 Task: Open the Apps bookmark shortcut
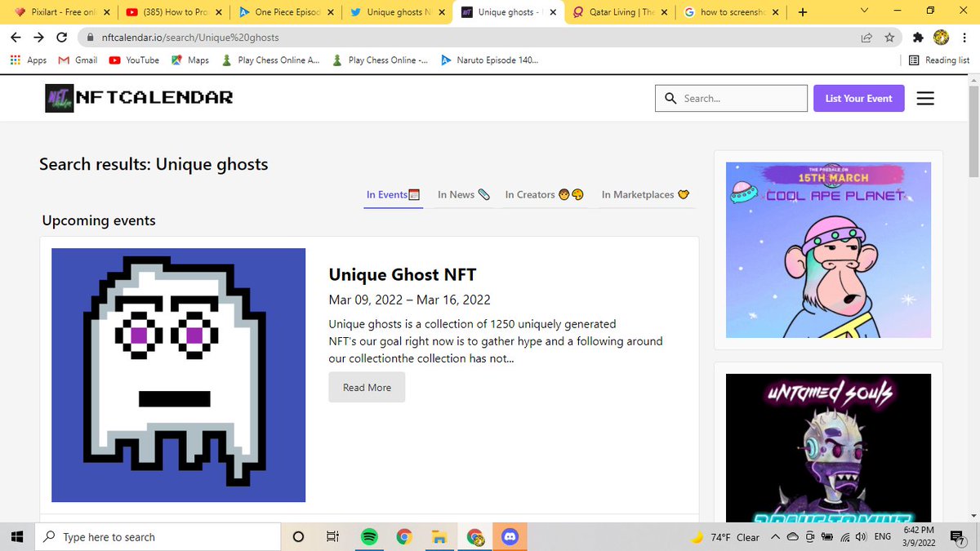pos(29,60)
